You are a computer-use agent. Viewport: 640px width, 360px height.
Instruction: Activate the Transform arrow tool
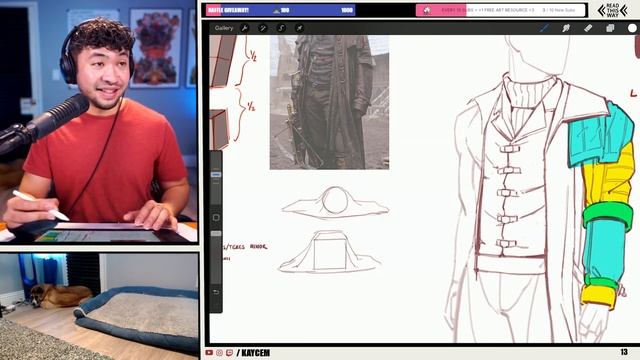pos(299,28)
